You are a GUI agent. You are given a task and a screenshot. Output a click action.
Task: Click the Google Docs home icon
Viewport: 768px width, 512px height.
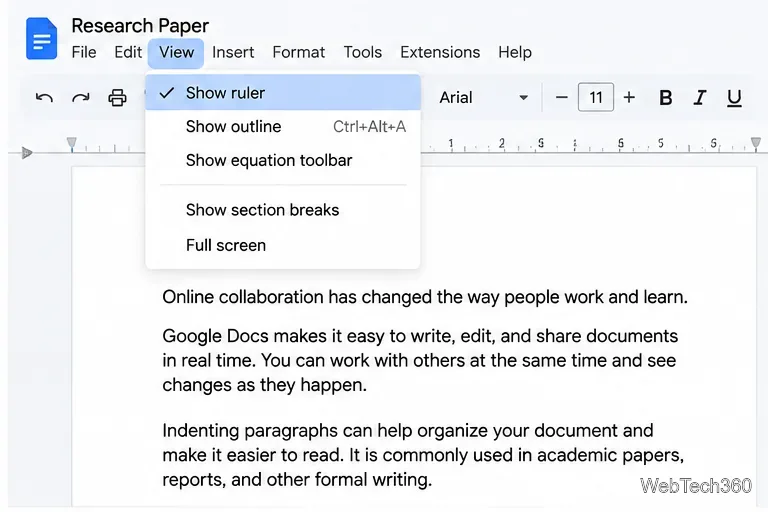click(x=41, y=38)
